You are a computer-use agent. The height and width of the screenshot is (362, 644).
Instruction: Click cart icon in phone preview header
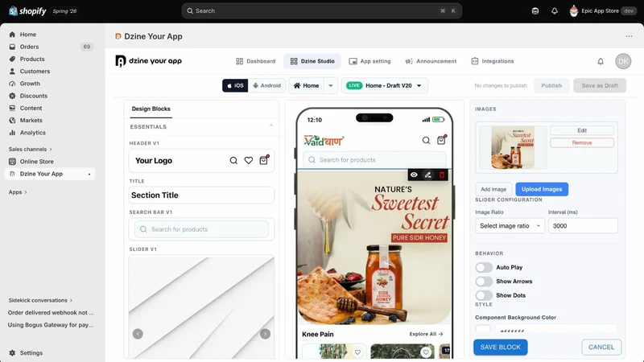441,140
